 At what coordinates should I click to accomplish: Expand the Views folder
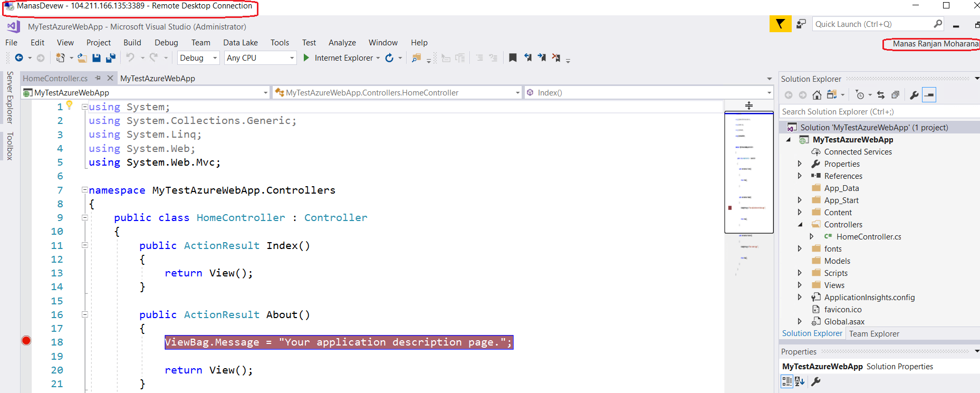[800, 285]
